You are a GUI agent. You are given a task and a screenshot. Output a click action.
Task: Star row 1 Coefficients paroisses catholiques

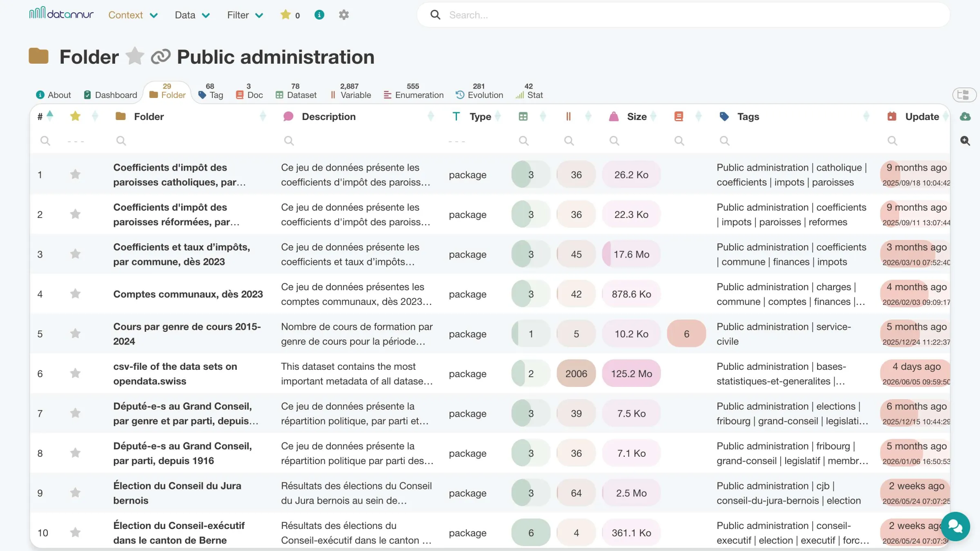point(75,175)
